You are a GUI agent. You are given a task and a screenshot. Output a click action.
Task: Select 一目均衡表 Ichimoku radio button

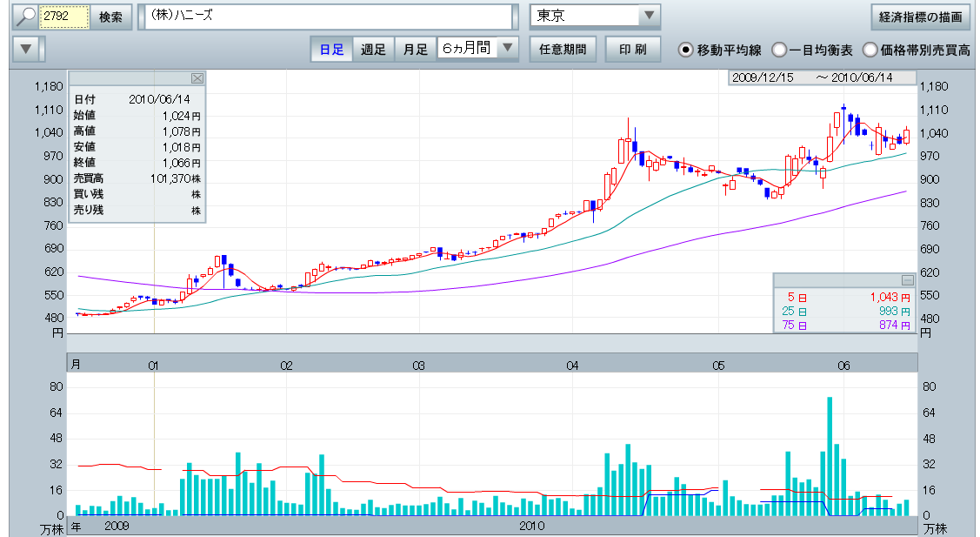pyautogui.click(x=780, y=50)
